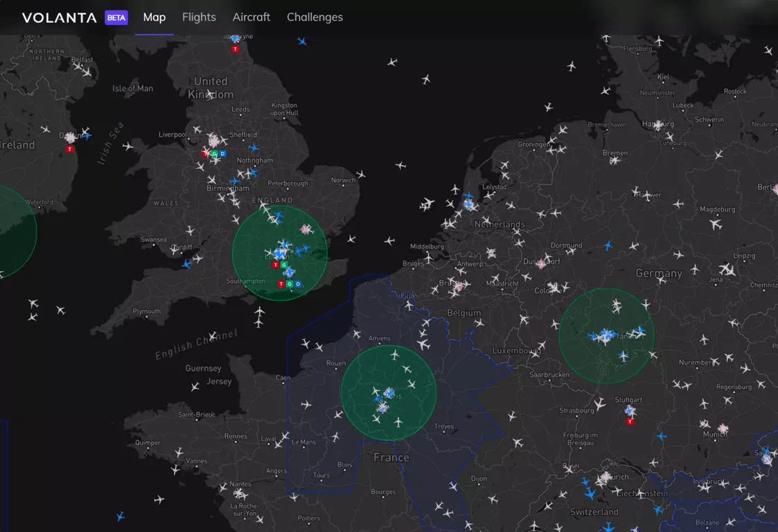Click the "Plymouth" city label
The image size is (778, 532).
[x=147, y=311]
